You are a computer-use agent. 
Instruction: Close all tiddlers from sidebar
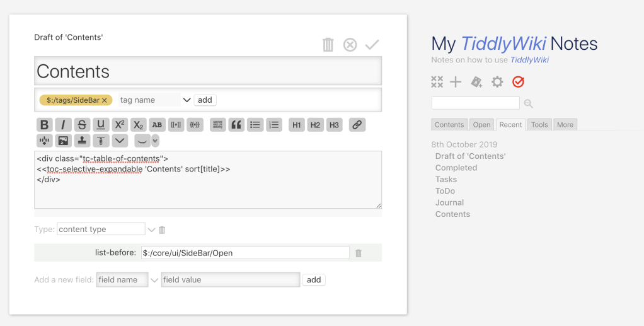click(x=437, y=82)
